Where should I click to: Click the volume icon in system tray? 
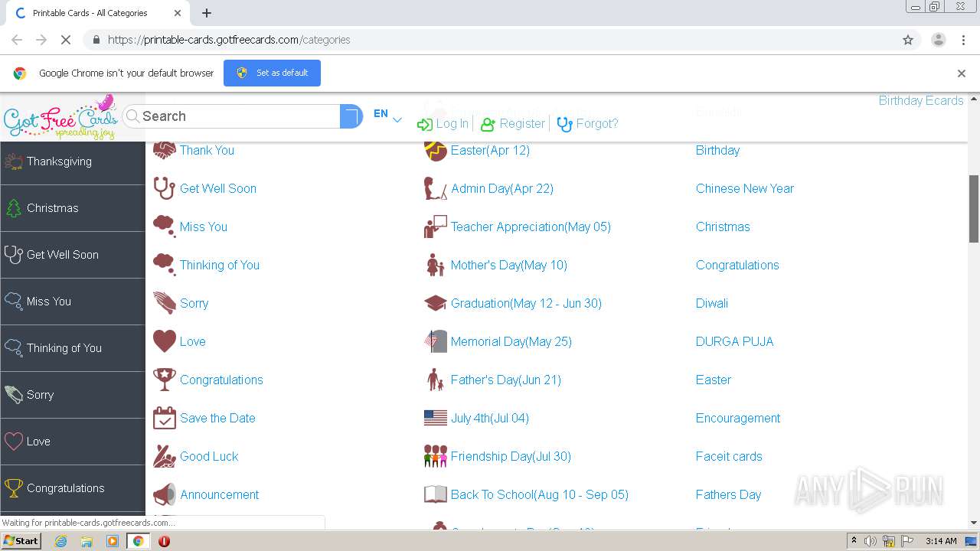(x=871, y=541)
